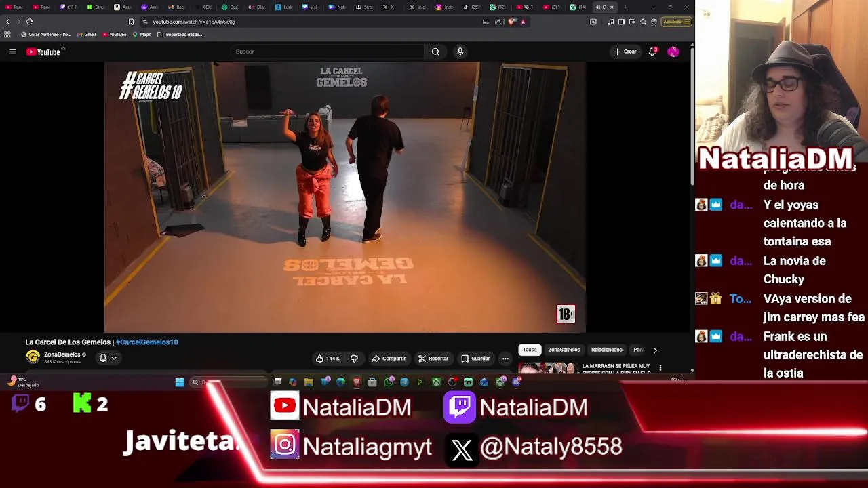Screen dimensions: 868x488
Task: Reload the page with the refresh icon
Action: (30, 22)
